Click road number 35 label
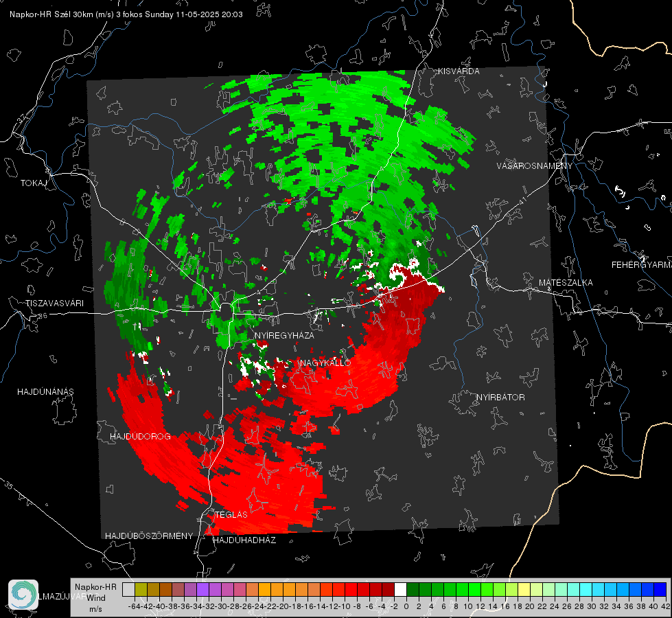Screen dimensions: 672x618 (8, 485)
